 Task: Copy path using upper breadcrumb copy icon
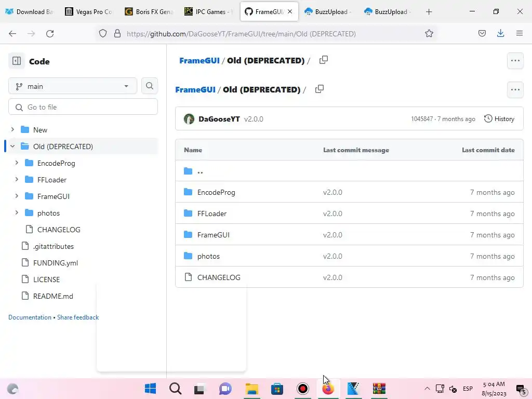tap(323, 60)
